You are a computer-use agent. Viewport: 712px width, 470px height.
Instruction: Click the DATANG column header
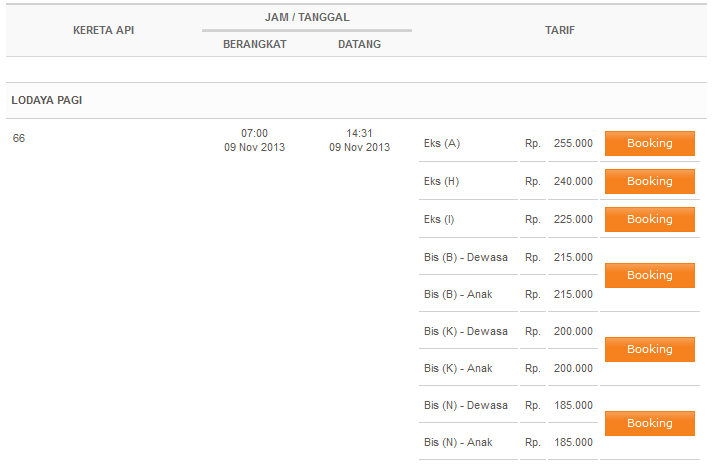(x=359, y=44)
